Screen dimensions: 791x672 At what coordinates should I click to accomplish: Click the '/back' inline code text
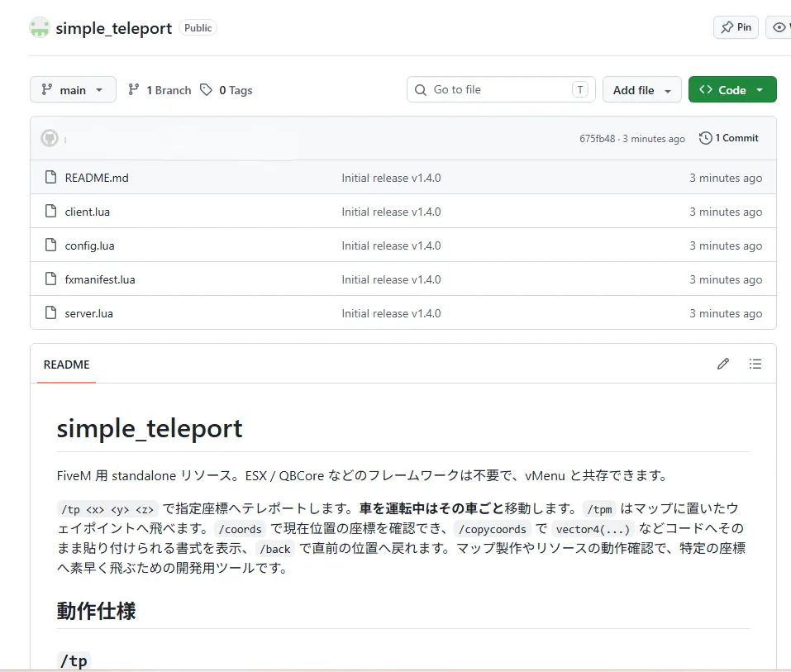pos(275,548)
